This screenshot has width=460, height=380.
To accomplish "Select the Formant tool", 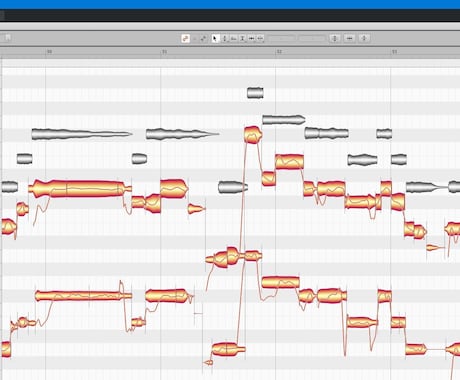I will (x=233, y=39).
